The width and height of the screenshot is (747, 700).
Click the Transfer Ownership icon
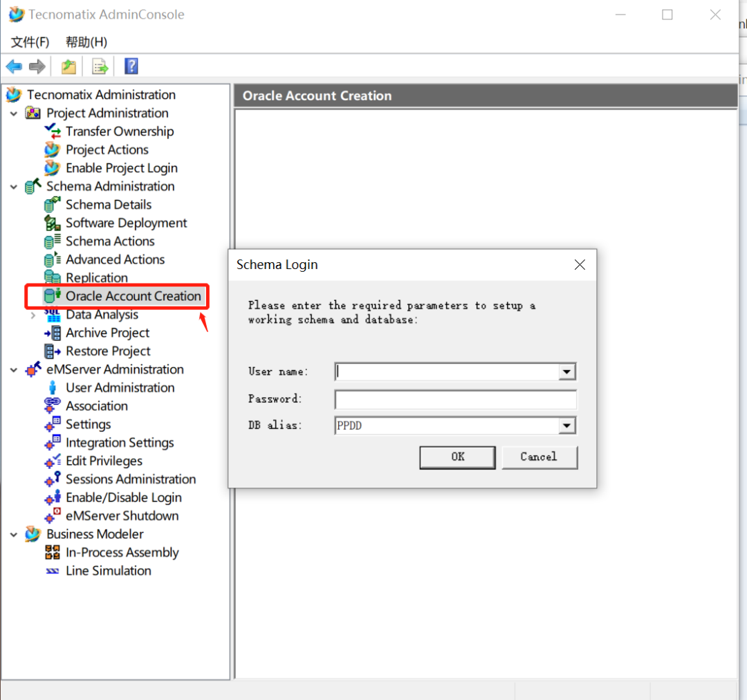pos(53,131)
